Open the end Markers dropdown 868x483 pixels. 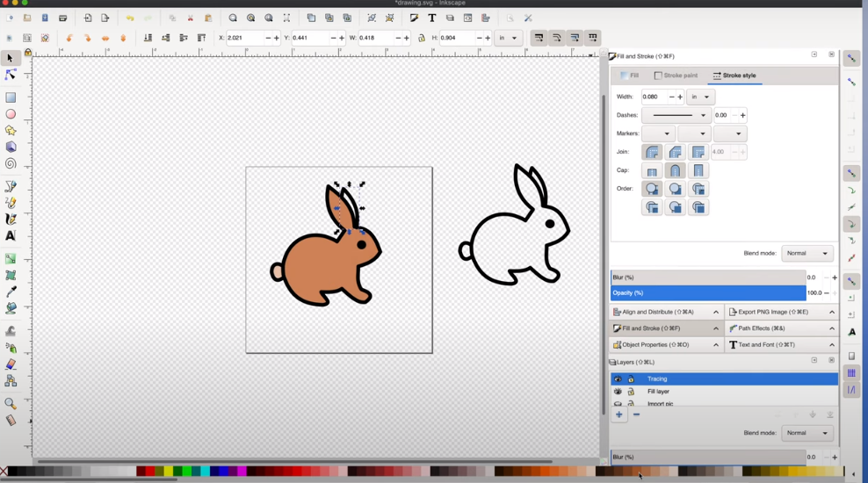click(x=730, y=133)
